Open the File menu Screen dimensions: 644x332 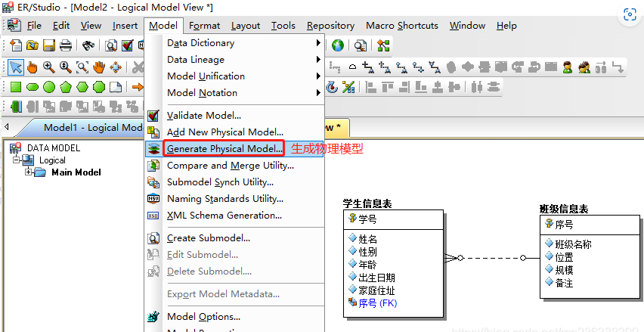coord(34,26)
